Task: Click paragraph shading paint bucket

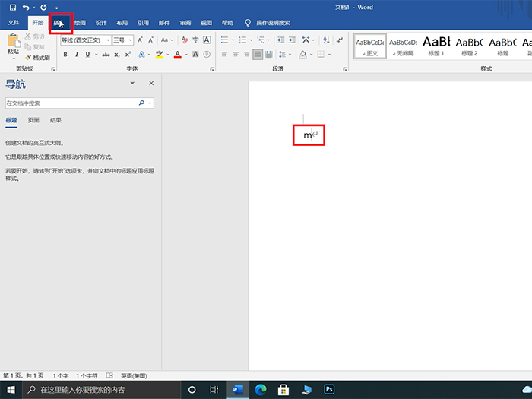Action: click(303, 54)
